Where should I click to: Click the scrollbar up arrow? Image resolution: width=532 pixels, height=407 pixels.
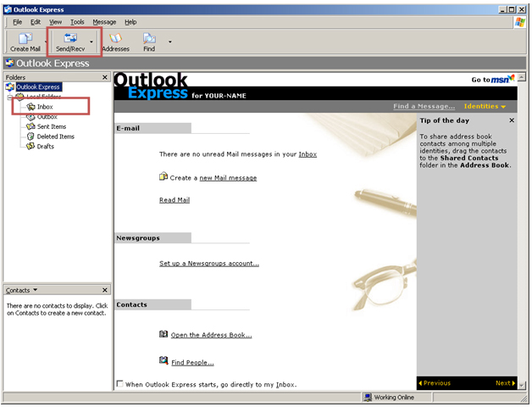pyautogui.click(x=522, y=77)
